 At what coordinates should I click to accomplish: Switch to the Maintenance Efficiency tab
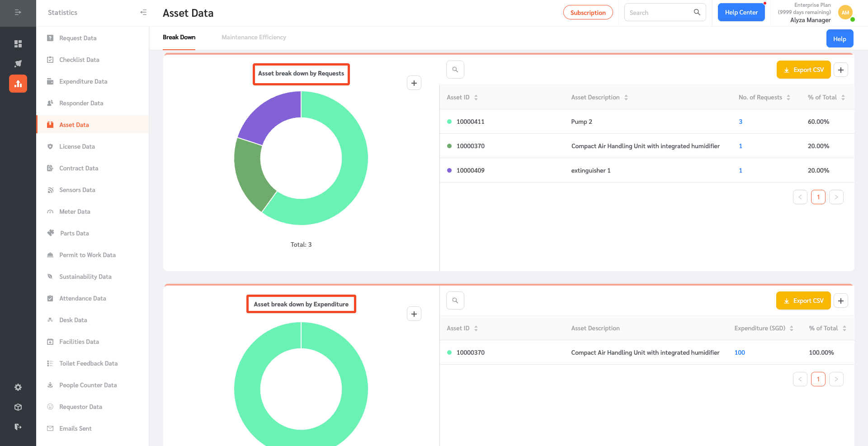[254, 37]
